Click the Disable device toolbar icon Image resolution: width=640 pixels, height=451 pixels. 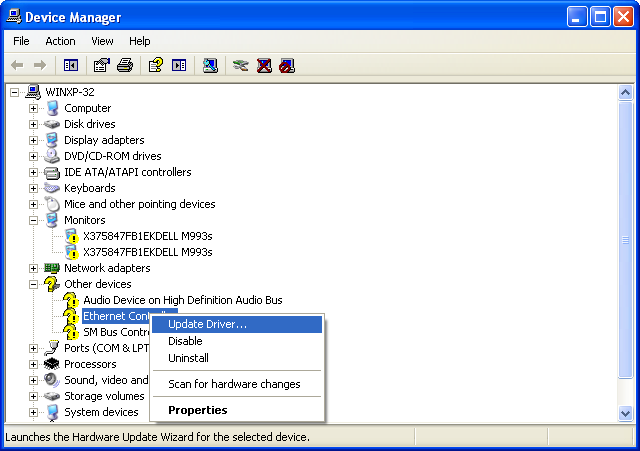click(x=288, y=65)
